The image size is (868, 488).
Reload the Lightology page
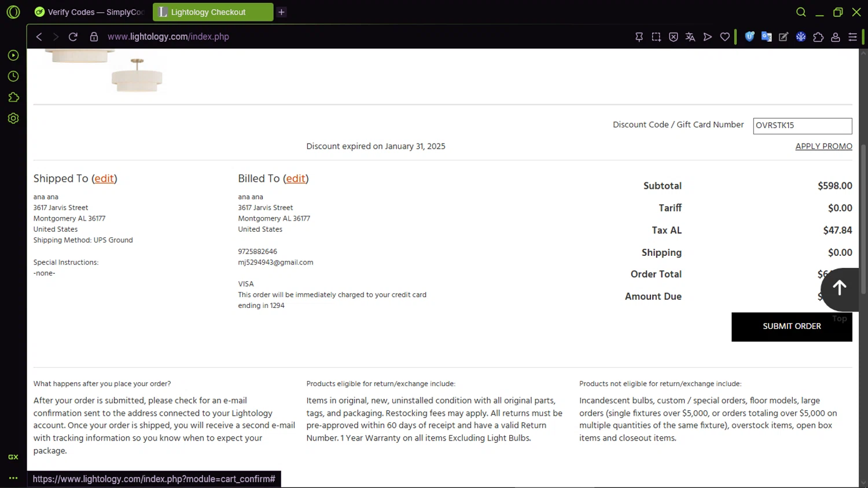[73, 36]
